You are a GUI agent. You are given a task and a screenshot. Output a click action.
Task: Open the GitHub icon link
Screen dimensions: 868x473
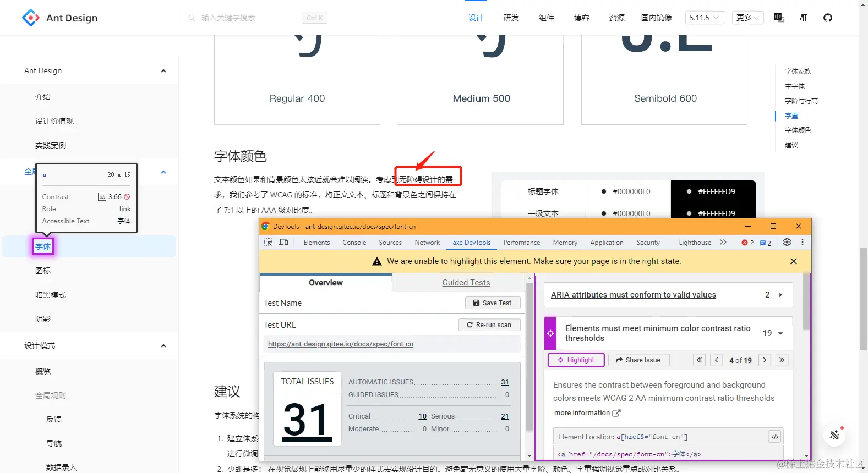coord(828,18)
